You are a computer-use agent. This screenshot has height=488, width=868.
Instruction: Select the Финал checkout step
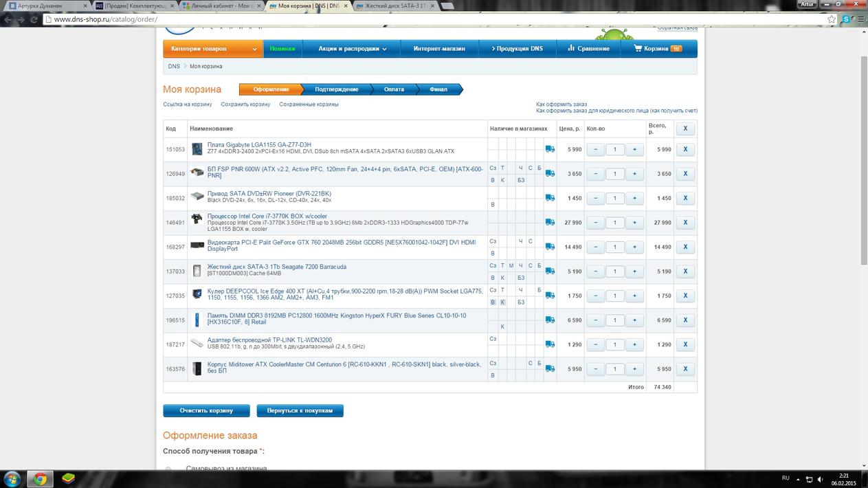pos(438,89)
